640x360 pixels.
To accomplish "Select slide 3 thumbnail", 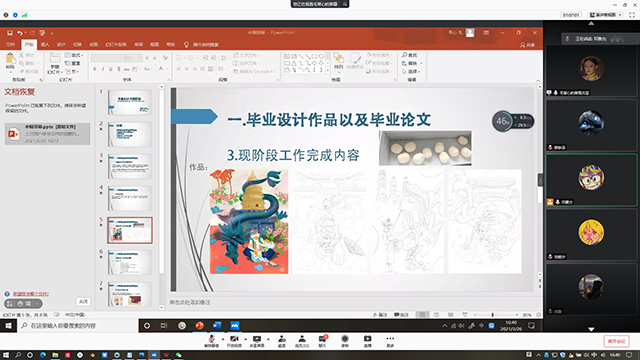I will 129,166.
